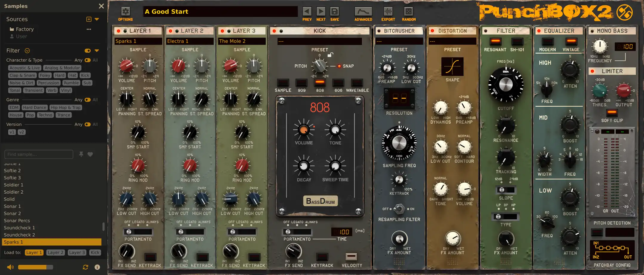644x275 pixels.
Task: Pin the sample search results
Action: click(81, 154)
